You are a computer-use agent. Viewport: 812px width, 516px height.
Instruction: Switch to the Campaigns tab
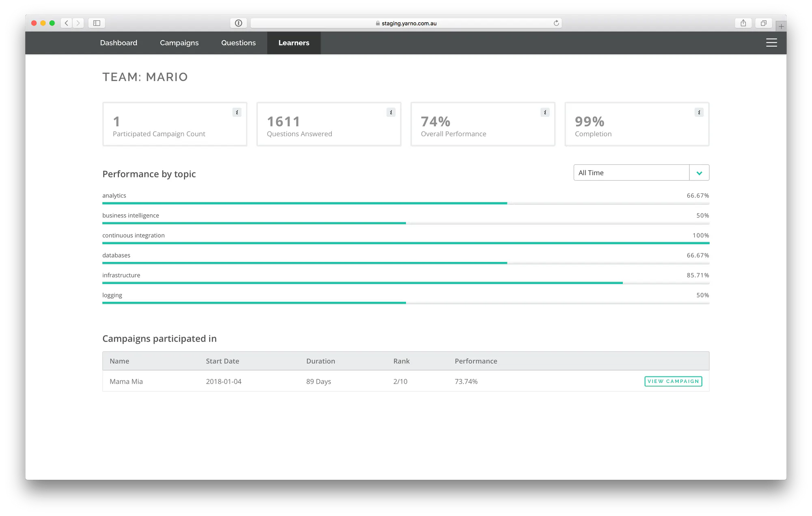(x=179, y=43)
